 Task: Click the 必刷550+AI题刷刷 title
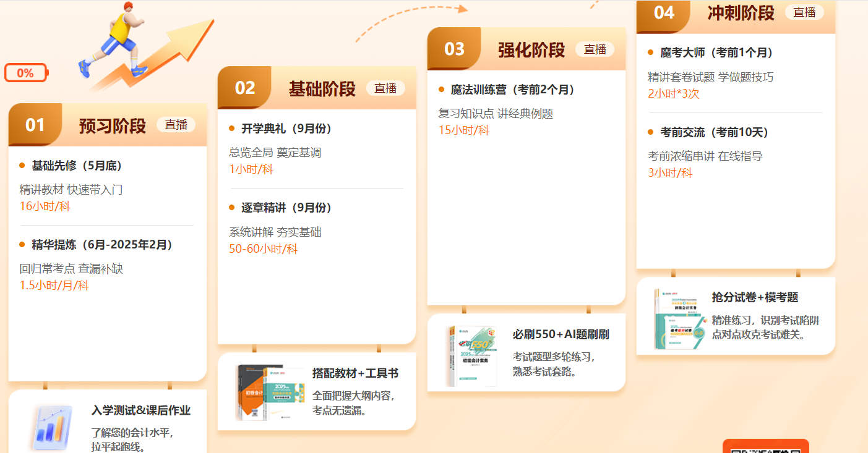(561, 334)
